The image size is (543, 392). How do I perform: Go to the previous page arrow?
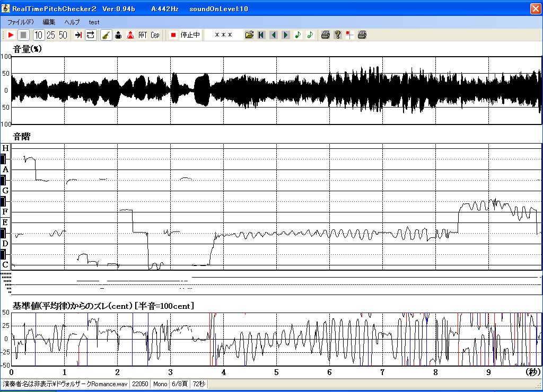click(x=274, y=35)
